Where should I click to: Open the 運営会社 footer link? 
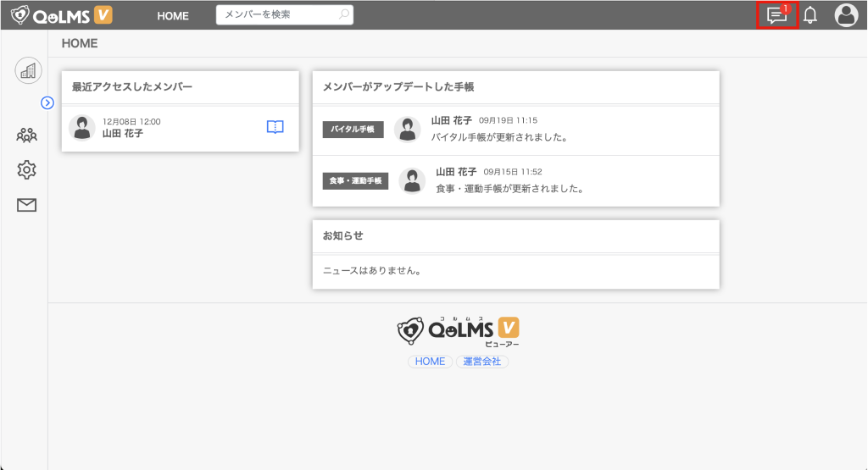481,362
